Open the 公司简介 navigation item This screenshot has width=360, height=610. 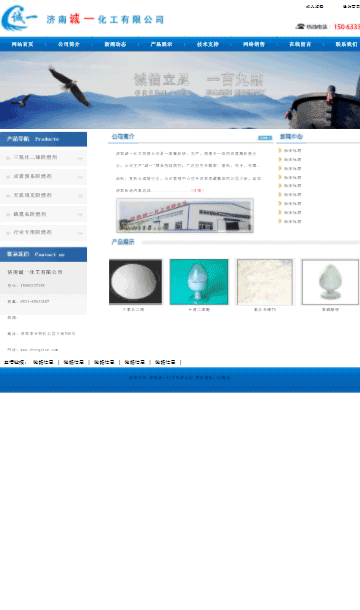tap(69, 44)
